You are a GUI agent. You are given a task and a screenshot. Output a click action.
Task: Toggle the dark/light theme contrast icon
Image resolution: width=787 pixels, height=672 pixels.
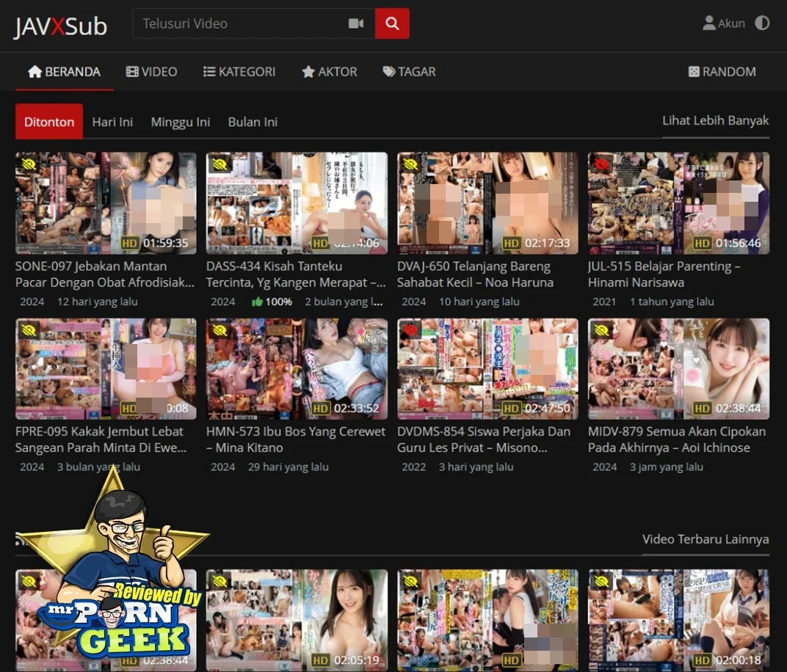762,23
